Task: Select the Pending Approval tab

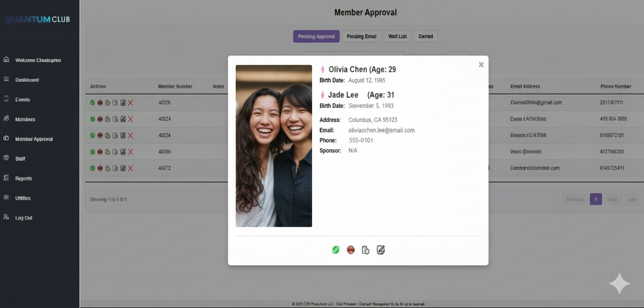Action: pos(316,36)
